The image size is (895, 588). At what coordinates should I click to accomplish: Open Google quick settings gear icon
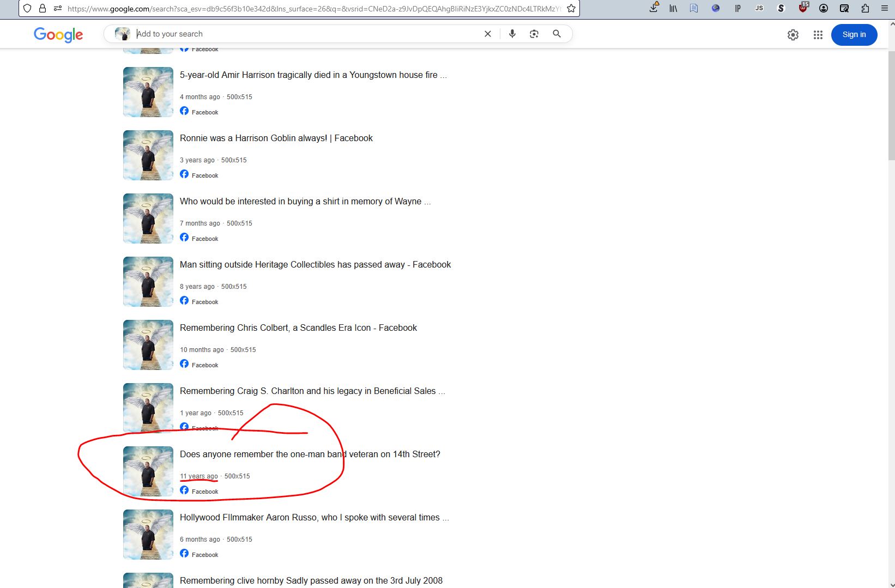pyautogui.click(x=793, y=35)
